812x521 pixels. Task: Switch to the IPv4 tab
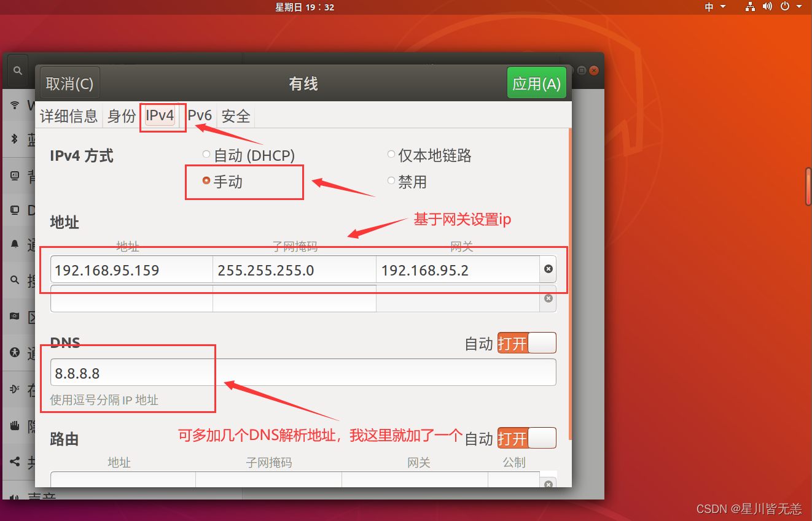point(160,115)
